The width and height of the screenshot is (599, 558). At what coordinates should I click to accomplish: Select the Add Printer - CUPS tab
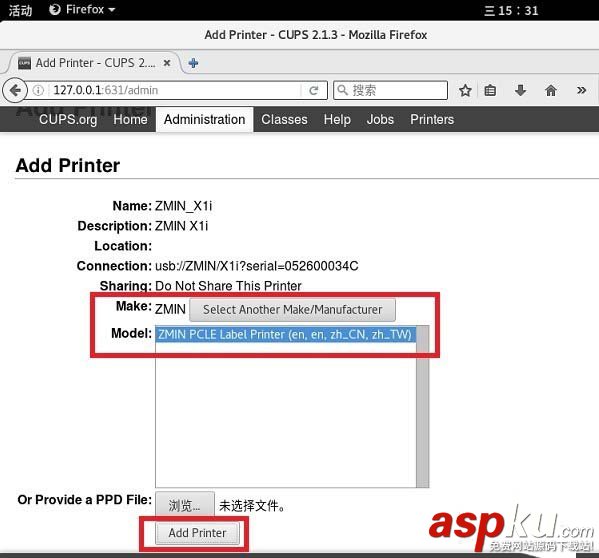coord(94,63)
